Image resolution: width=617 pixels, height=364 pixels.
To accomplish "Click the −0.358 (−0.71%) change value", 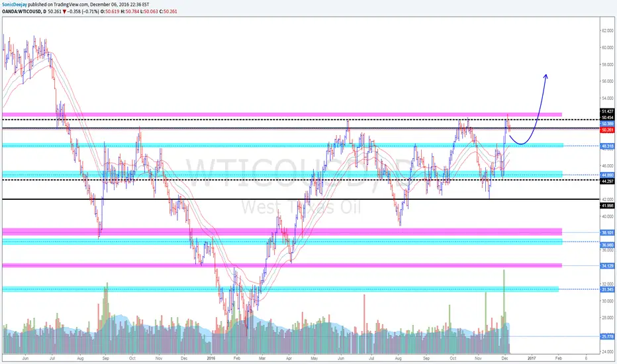I will point(83,11).
